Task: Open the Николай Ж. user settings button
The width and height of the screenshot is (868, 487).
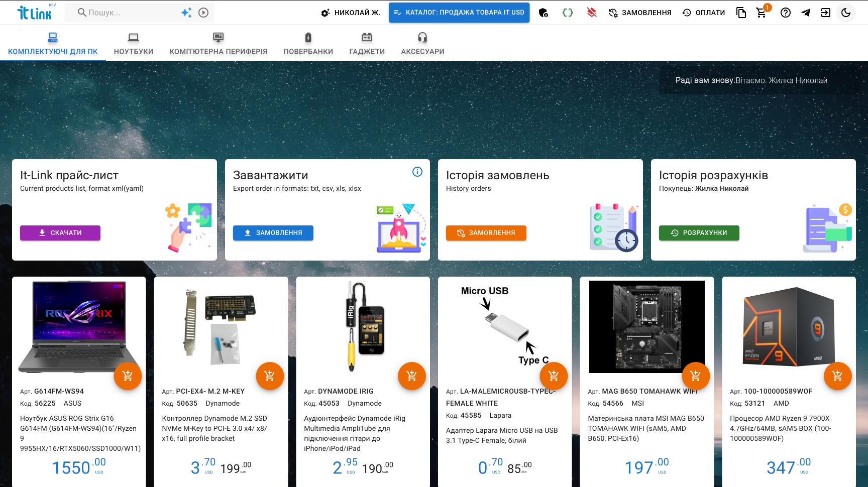Action: click(351, 13)
